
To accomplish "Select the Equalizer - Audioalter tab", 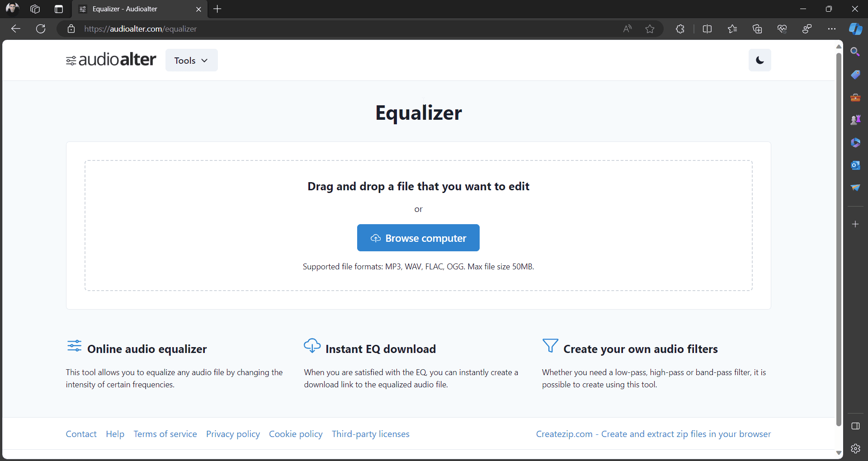I will (x=136, y=9).
